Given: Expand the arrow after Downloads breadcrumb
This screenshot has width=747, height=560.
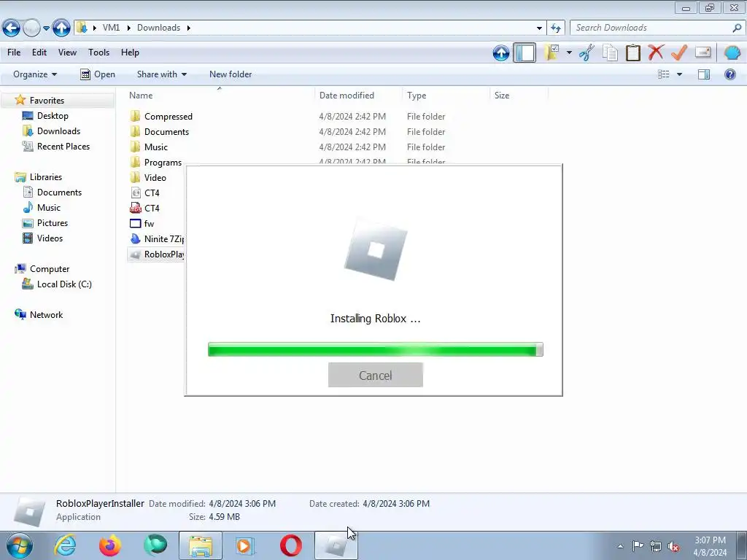Looking at the screenshot, I should click(x=189, y=28).
